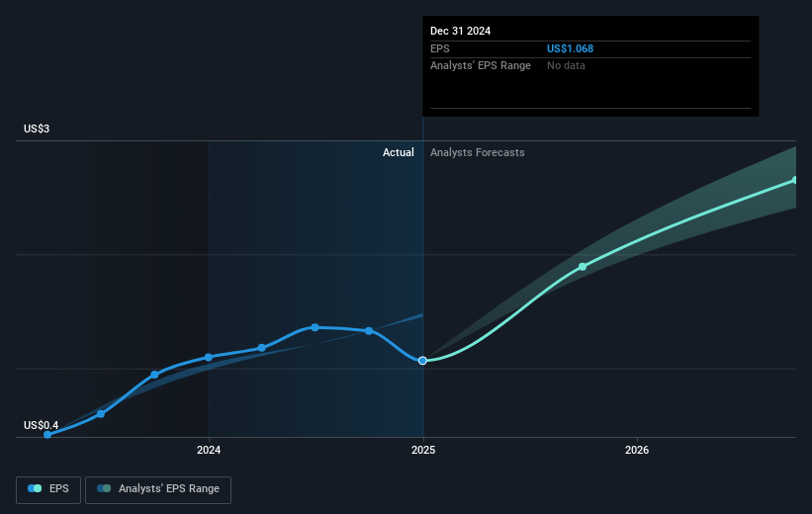Click the EPS label in tooltip

click(440, 48)
